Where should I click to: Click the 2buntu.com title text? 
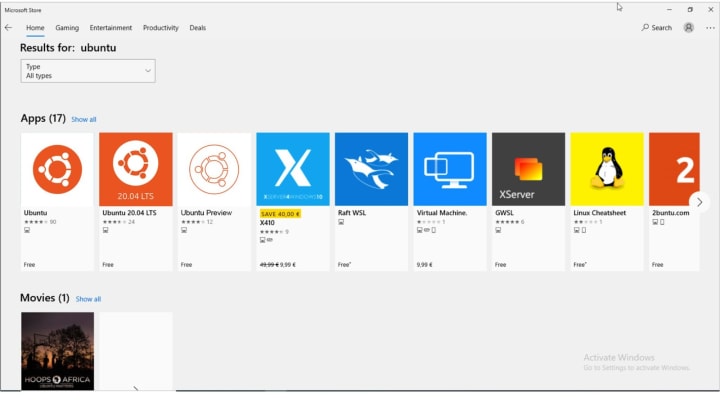click(x=670, y=213)
